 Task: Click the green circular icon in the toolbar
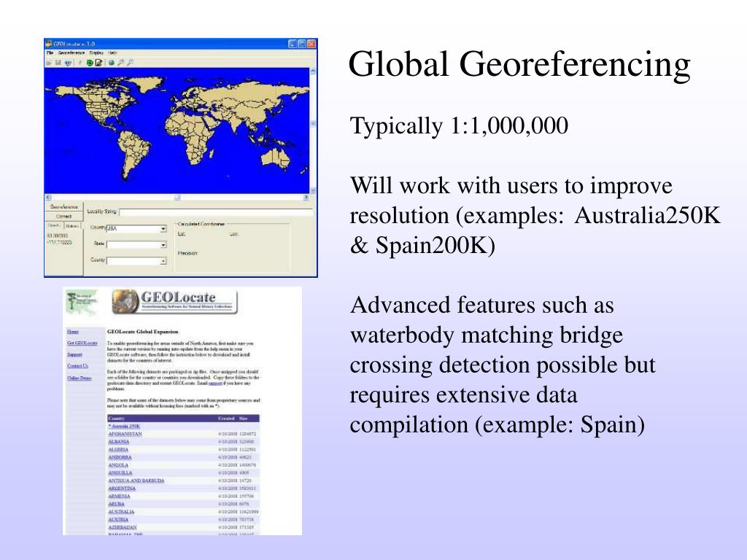tap(90, 63)
